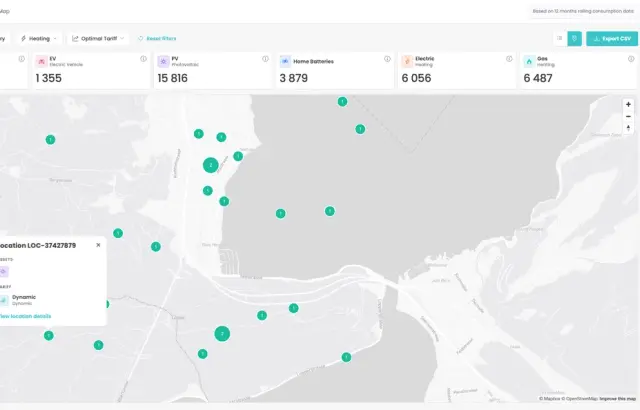Open the OpenStreetMap attribution link
The height and width of the screenshot is (410, 640).
coord(578,399)
